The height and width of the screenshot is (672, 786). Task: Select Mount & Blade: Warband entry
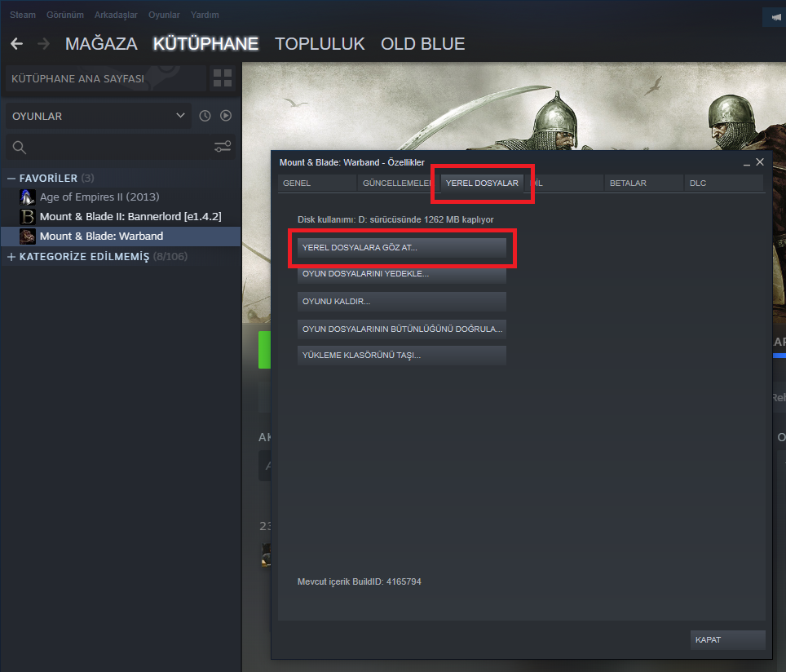pyautogui.click(x=121, y=237)
